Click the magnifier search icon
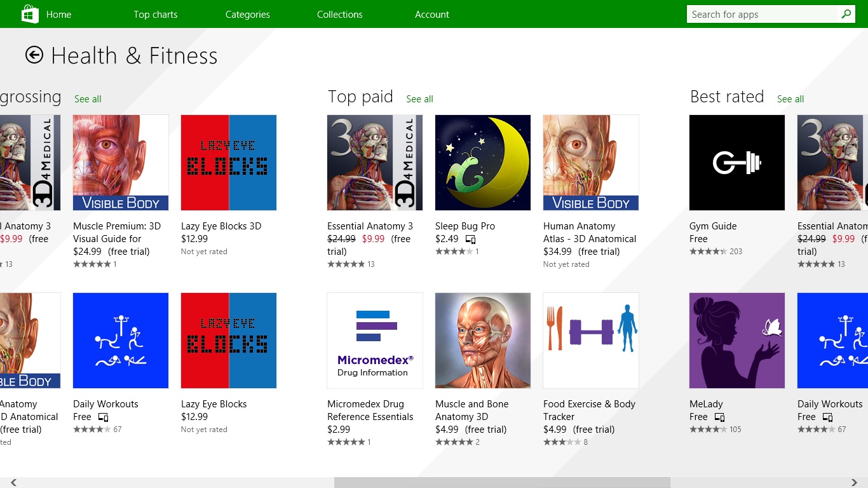Screen dimensions: 868x488 click(x=846, y=14)
